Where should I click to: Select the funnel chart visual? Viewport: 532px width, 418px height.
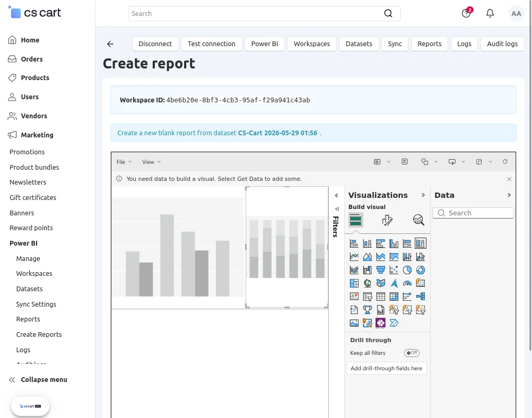click(x=380, y=269)
